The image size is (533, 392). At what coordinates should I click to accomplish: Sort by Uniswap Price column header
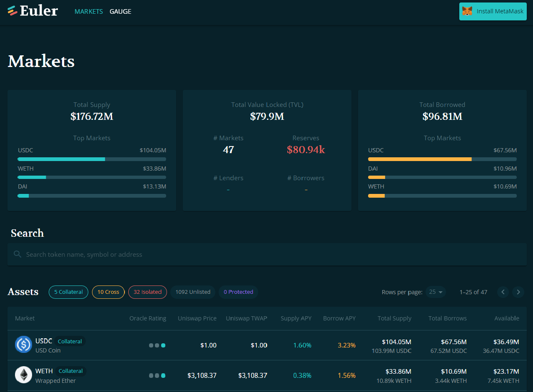click(197, 318)
